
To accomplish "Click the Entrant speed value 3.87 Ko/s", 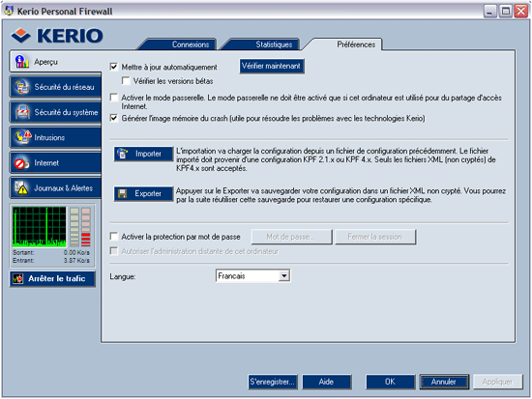I will click(x=76, y=260).
